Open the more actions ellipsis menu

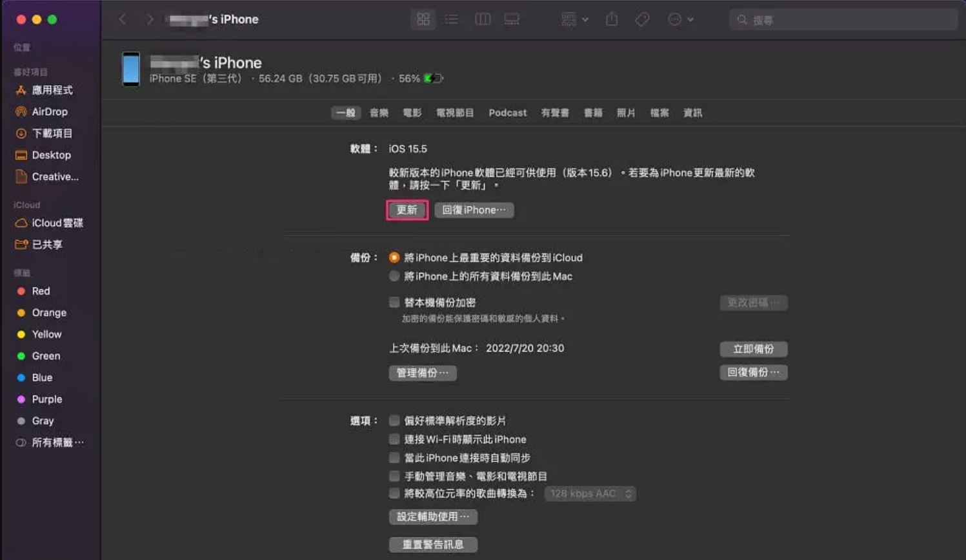[x=680, y=19]
